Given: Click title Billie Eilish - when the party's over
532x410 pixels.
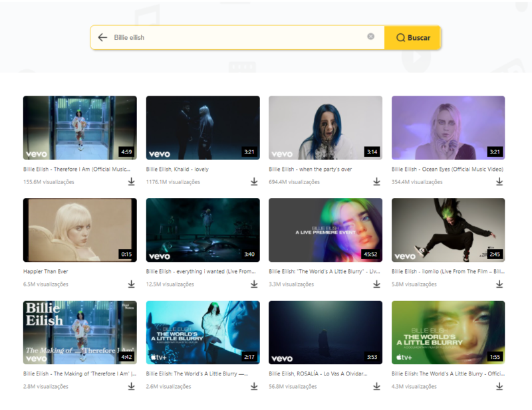Looking at the screenshot, I should click(x=310, y=169).
